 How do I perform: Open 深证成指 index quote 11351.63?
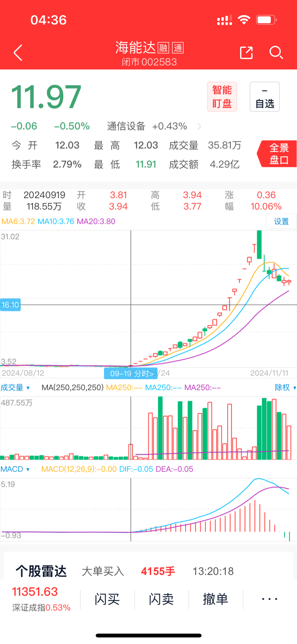(41, 599)
